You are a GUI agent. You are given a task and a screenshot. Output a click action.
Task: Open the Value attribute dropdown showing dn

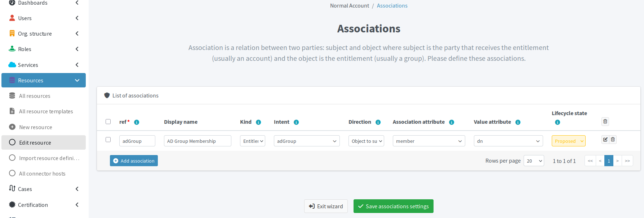pyautogui.click(x=508, y=141)
